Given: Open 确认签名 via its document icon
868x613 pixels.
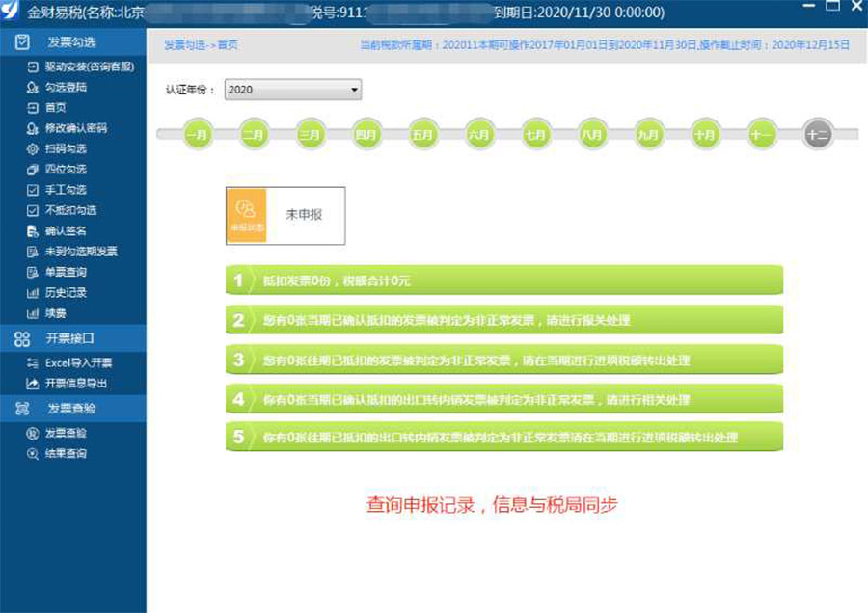Looking at the screenshot, I should 33,230.
